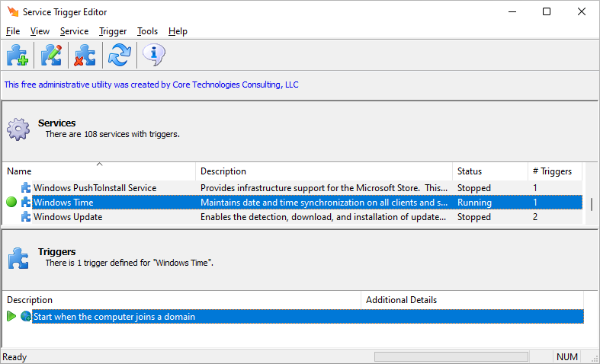Close the Service Trigger Editor window
This screenshot has height=364, width=600.
pyautogui.click(x=582, y=11)
